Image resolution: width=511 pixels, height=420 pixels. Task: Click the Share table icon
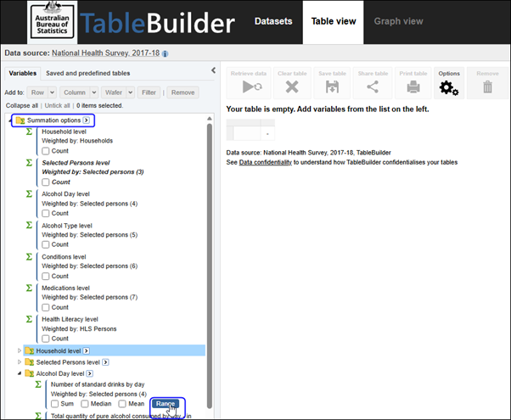pyautogui.click(x=373, y=87)
